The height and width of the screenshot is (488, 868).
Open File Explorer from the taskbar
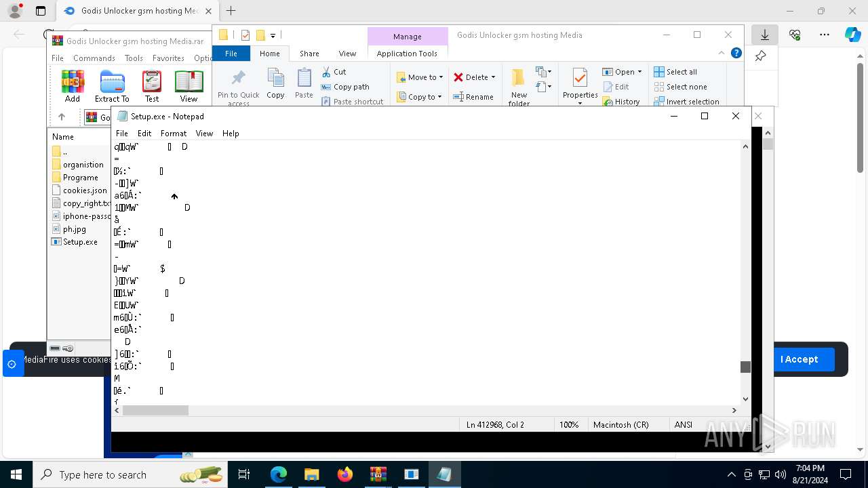pos(311,474)
